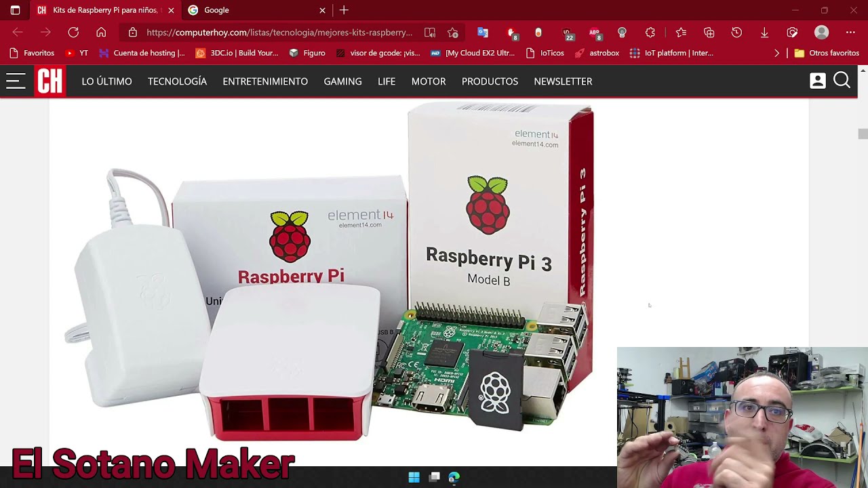The image size is (868, 488).
Task: Open Settings and more ellipsis menu
Action: [x=850, y=33]
